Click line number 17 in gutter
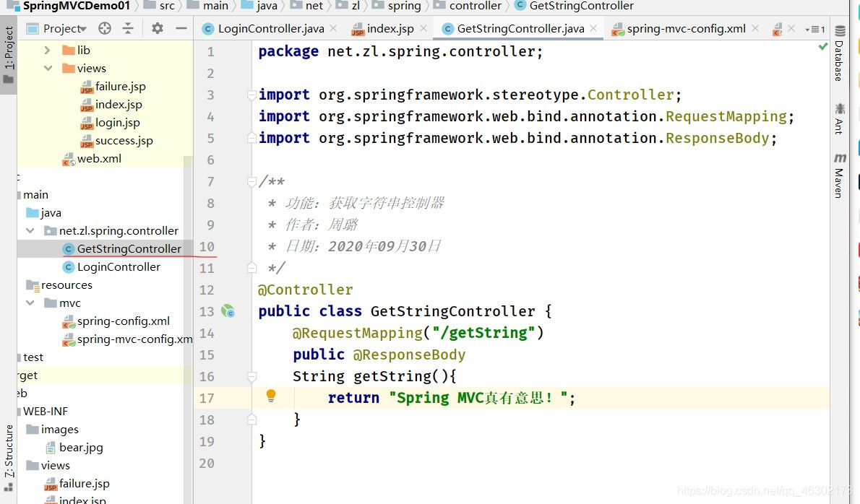860x504 pixels. pos(207,399)
